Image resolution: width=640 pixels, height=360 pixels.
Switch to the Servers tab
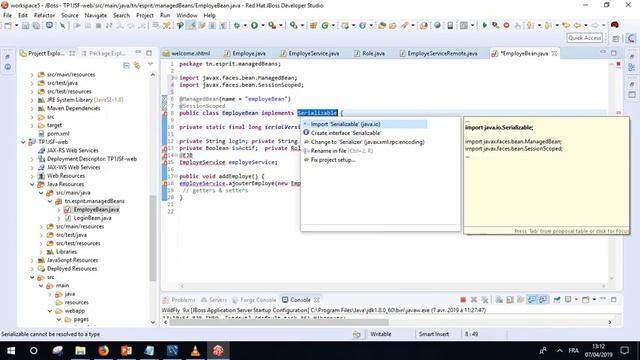214,300
